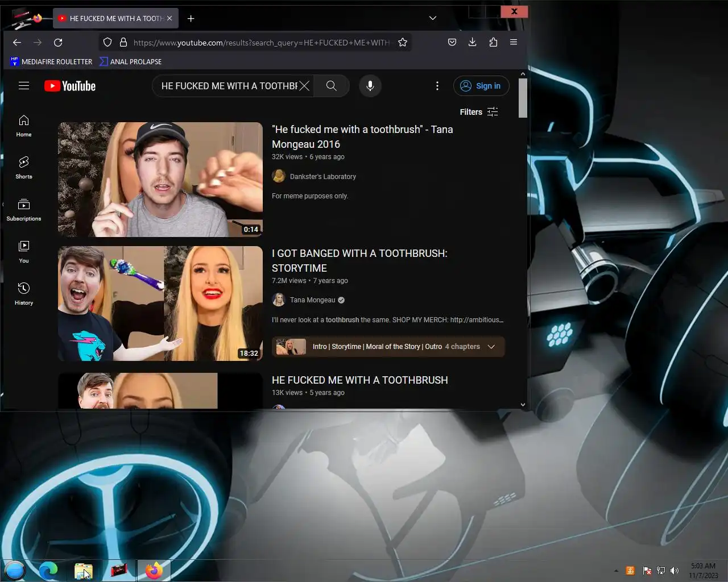Open the Tana Mongeau 2016 video title
This screenshot has width=728, height=582.
point(362,137)
